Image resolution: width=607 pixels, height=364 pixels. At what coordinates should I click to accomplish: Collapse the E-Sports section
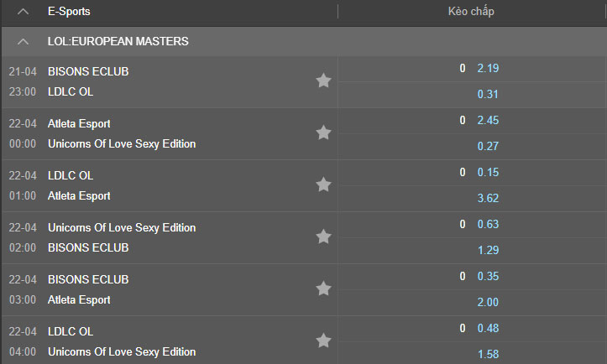pos(24,12)
